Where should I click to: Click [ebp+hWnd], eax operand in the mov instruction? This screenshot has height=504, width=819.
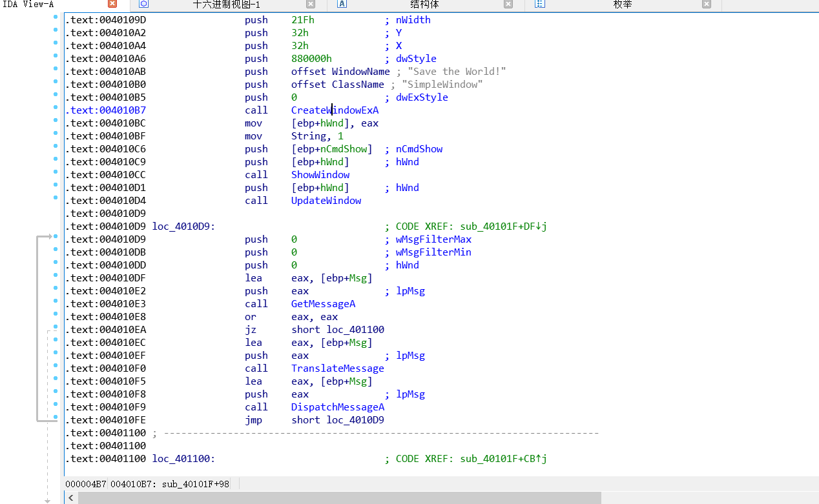click(335, 123)
